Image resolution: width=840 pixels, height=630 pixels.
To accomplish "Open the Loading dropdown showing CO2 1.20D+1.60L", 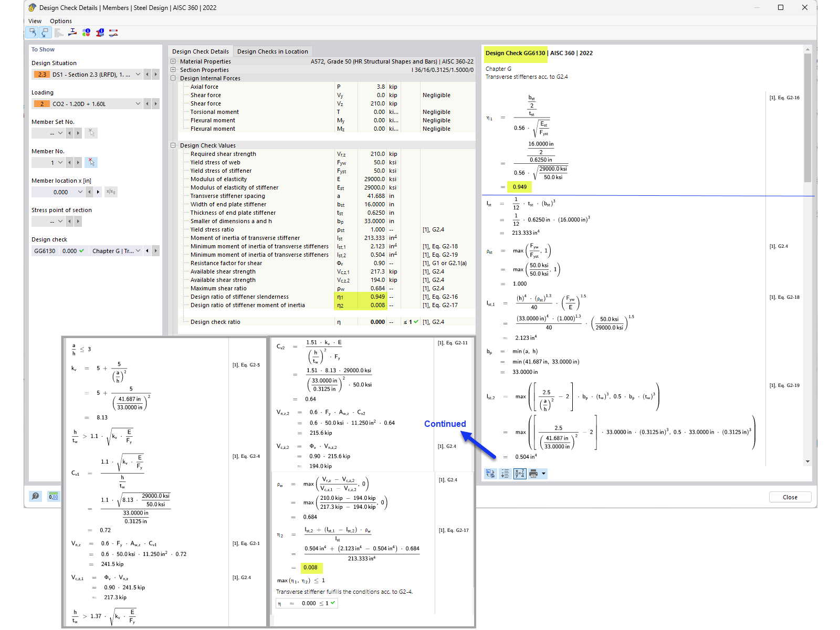I will tap(138, 103).
